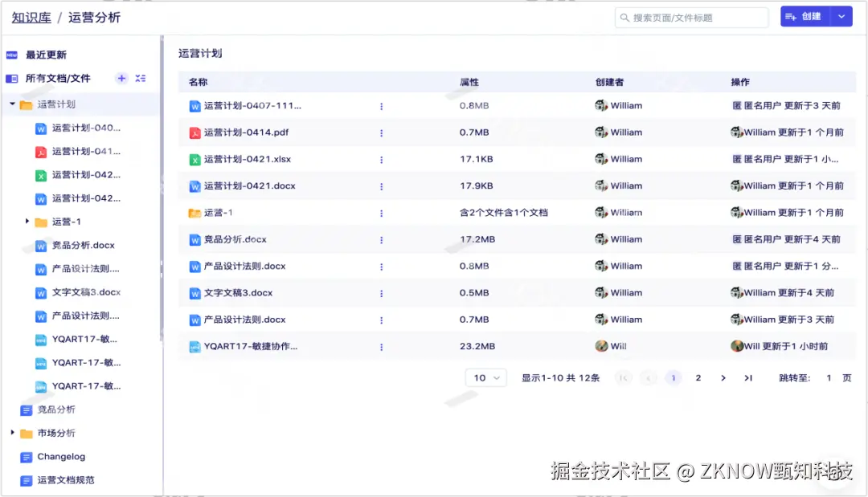Click the Will avatar in YQART17 creator cell

[x=601, y=346]
